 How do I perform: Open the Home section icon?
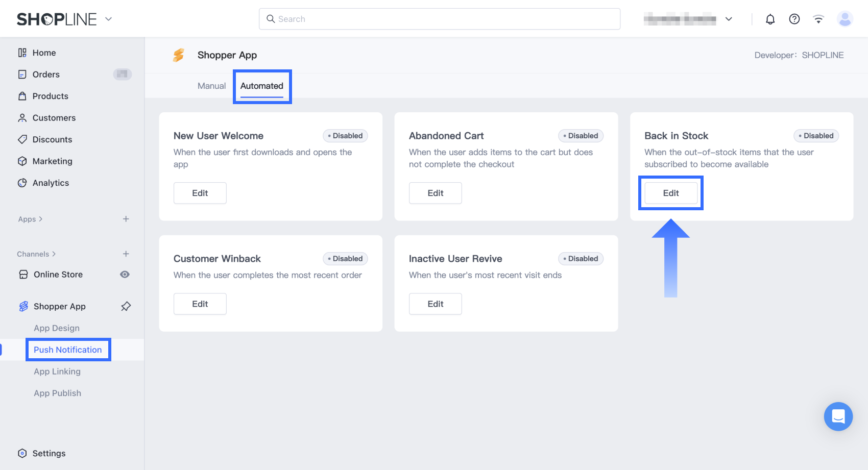[x=22, y=53]
